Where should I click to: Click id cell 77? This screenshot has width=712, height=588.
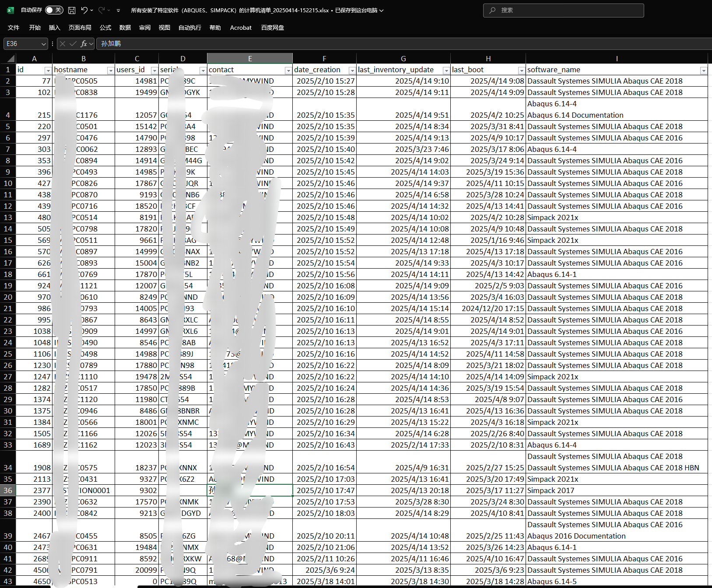[x=34, y=81]
